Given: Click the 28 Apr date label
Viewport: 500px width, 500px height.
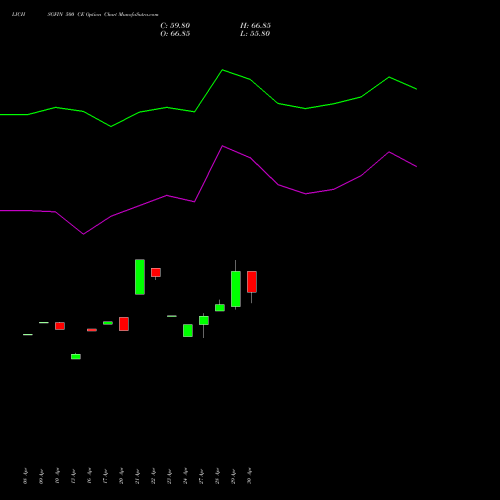Looking at the screenshot, I should coord(218,476).
